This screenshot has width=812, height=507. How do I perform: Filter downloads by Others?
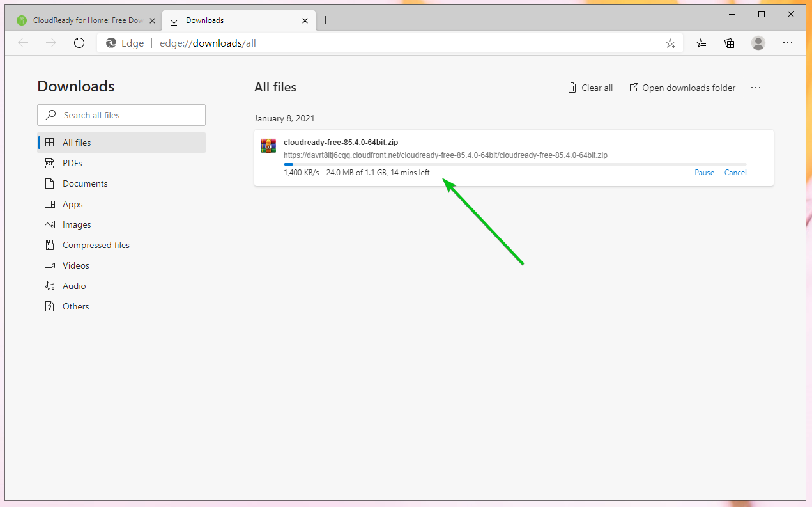pyautogui.click(x=121, y=306)
